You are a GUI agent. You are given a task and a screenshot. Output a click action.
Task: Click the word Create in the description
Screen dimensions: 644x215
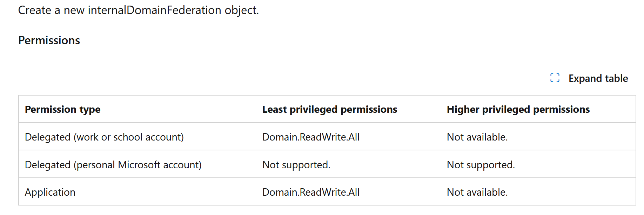point(35,10)
